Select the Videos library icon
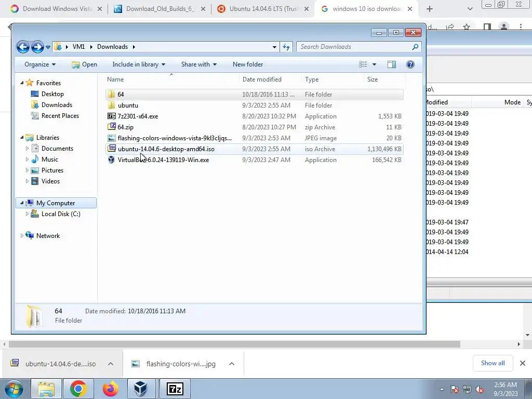Image resolution: width=532 pixels, height=399 pixels. (35, 181)
